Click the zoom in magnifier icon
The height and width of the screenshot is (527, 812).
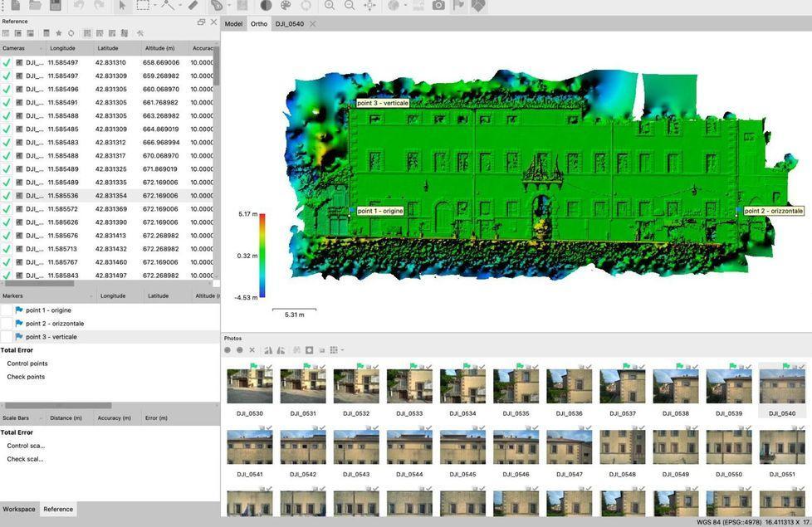click(x=330, y=5)
